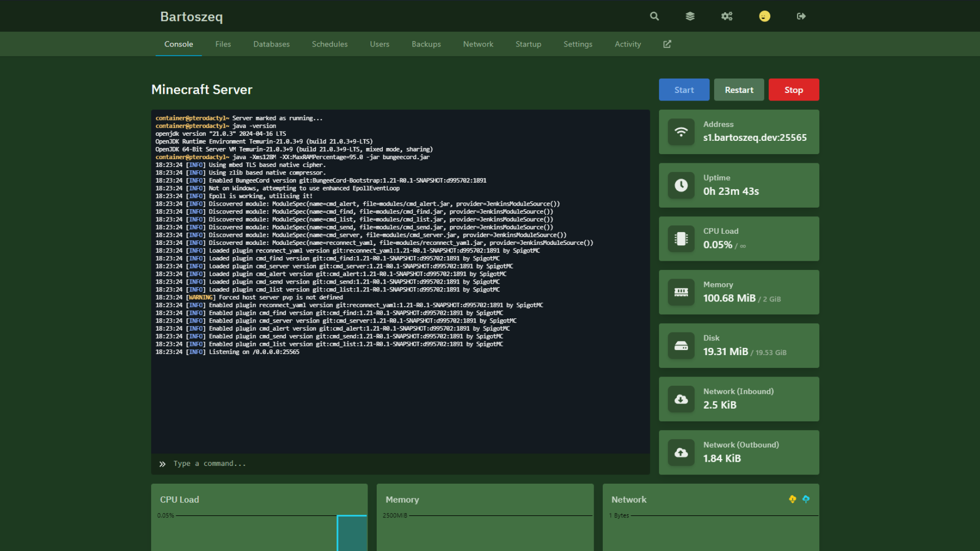Screen dimensions: 980x551
Task: Click the Address wifi icon
Action: 681,132
